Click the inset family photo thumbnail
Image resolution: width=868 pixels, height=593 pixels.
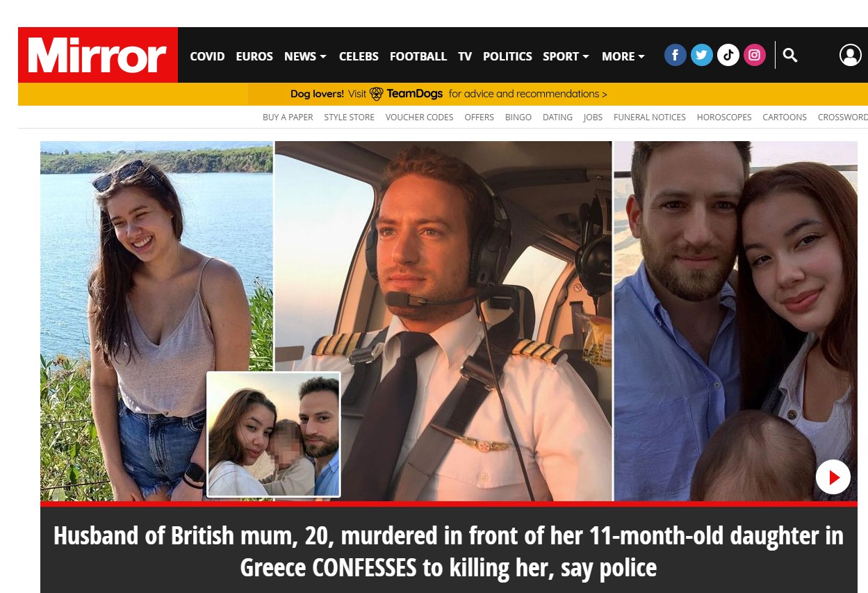(x=274, y=434)
